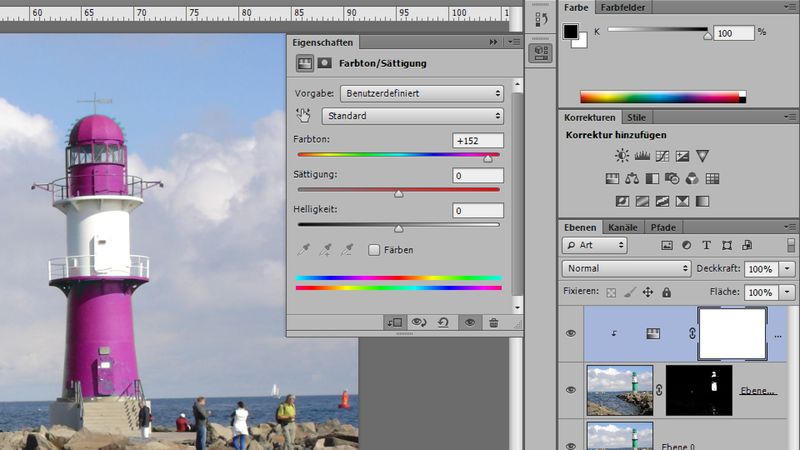Viewport: 800px width, 450px height.
Task: Switch to the Stile tab
Action: (x=637, y=117)
